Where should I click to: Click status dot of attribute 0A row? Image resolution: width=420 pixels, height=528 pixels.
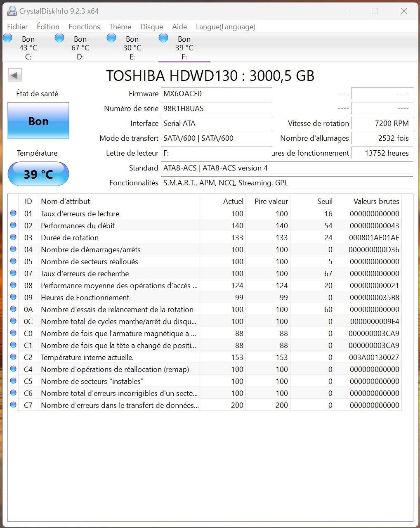click(13, 309)
